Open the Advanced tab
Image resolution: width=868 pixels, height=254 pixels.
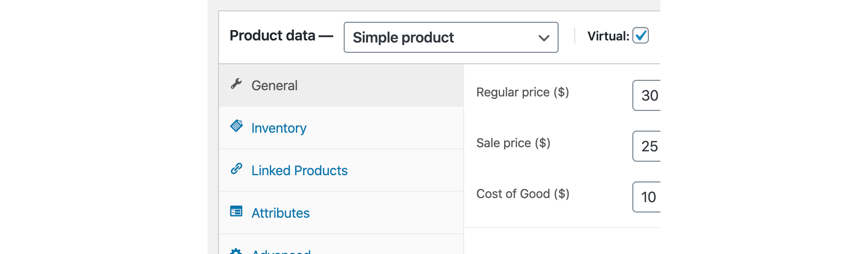(281, 251)
